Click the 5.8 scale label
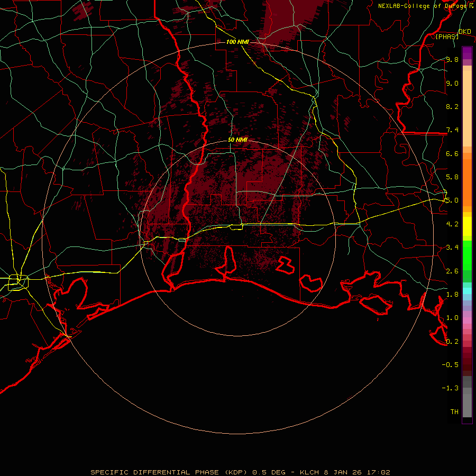The image size is (476, 476). [x=452, y=177]
